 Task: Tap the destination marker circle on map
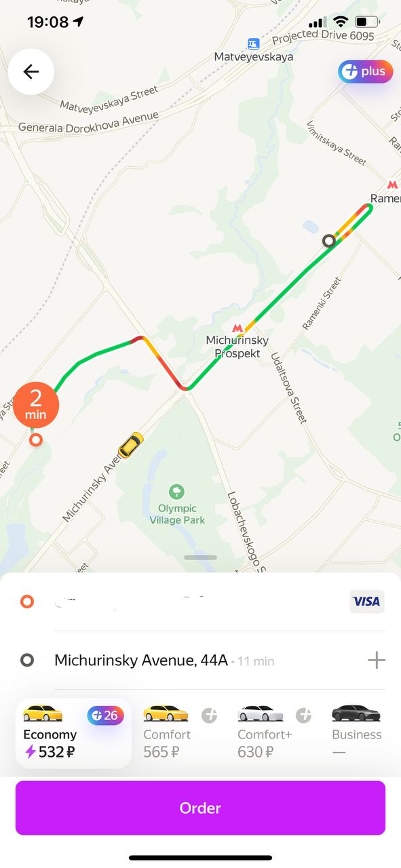coord(329,241)
